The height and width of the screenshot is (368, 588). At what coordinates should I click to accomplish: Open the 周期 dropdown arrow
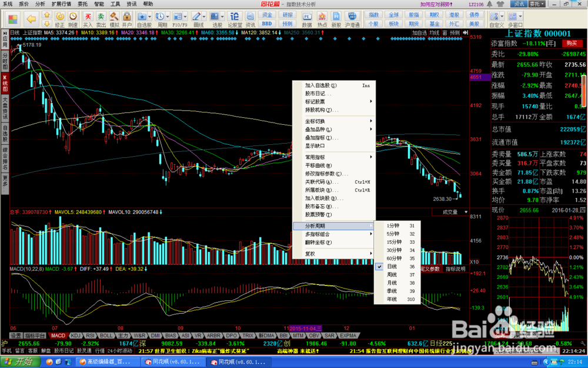pos(168,16)
